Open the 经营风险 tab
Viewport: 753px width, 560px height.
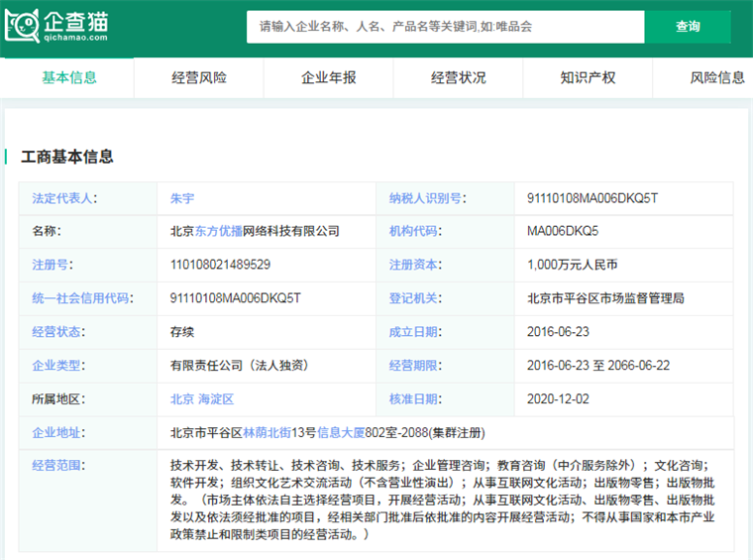click(x=199, y=77)
